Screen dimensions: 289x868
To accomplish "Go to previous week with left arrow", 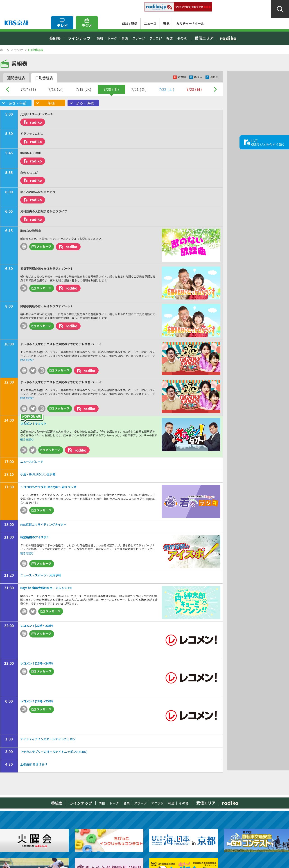I will (7, 89).
